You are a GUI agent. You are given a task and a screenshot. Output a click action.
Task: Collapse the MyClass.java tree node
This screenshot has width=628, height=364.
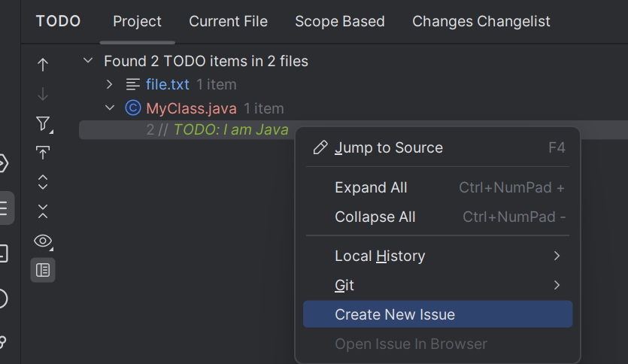[110, 108]
